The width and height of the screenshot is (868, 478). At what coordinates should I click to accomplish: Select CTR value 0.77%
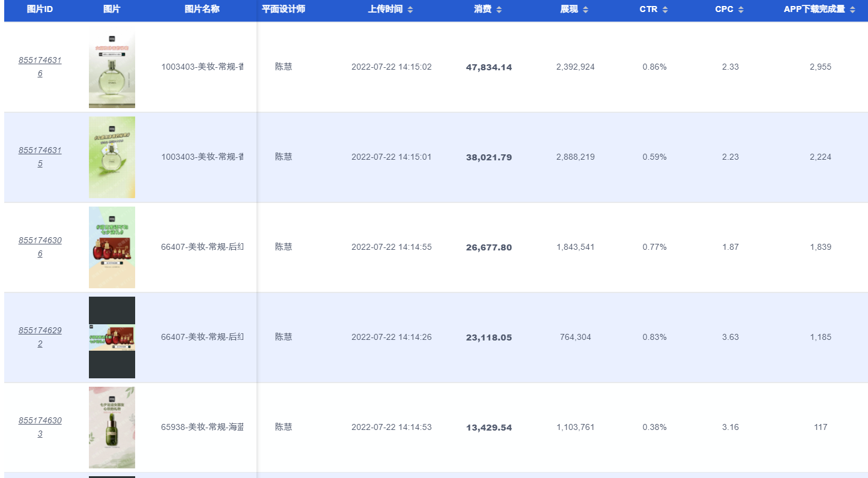[655, 247]
